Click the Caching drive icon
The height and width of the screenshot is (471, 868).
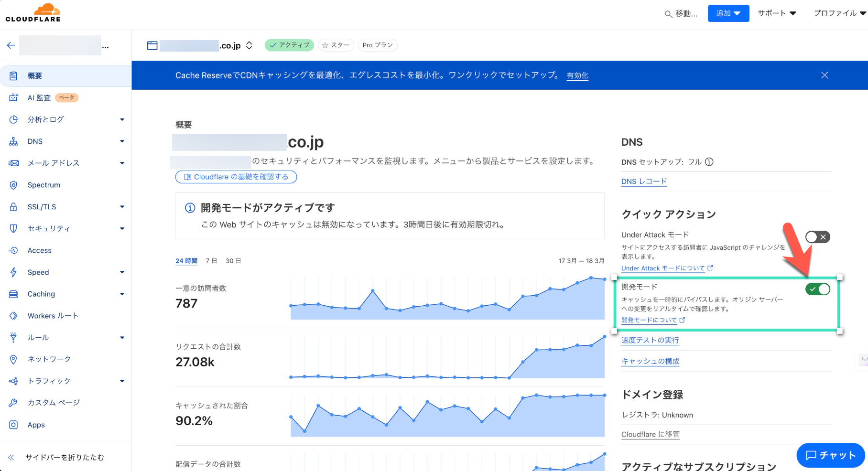coord(13,294)
